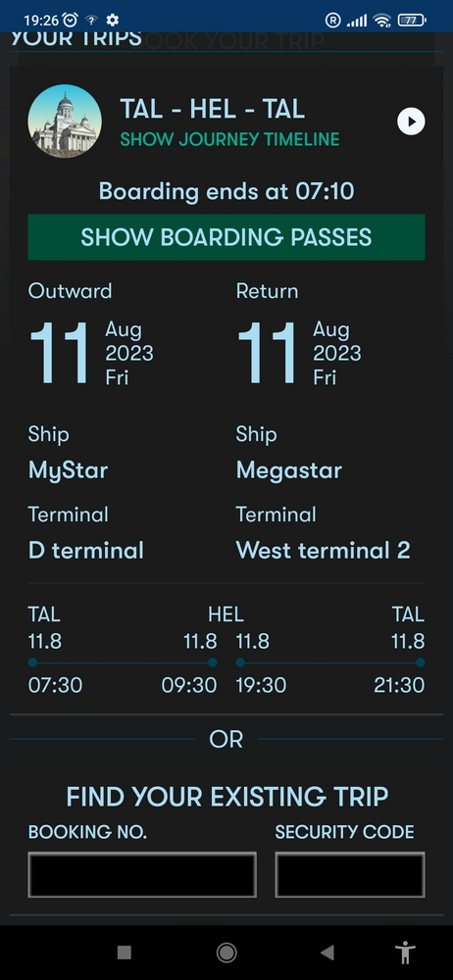Focus the BOOKING NO. input field
The width and height of the screenshot is (453, 980).
coord(142,874)
